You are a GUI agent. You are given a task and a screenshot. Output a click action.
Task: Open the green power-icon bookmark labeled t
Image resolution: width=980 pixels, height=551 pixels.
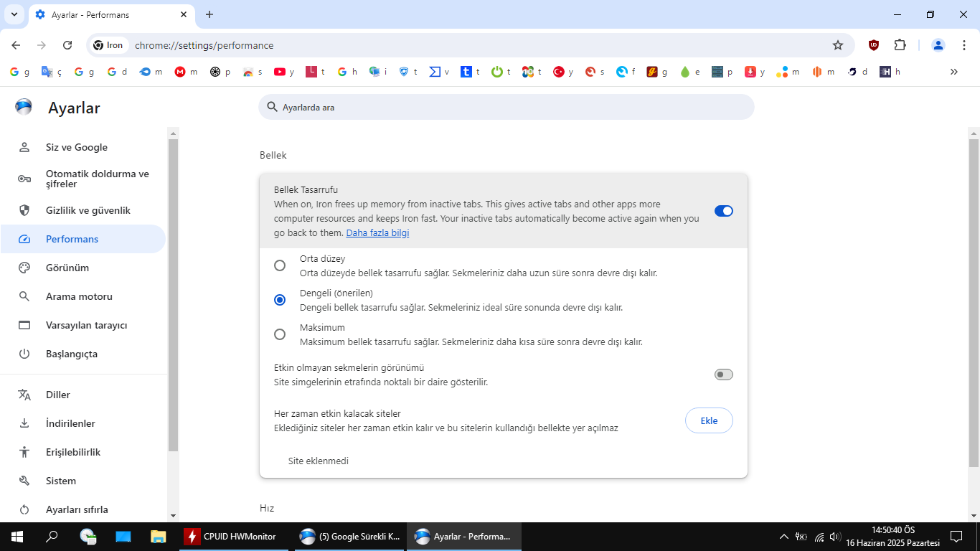501,72
